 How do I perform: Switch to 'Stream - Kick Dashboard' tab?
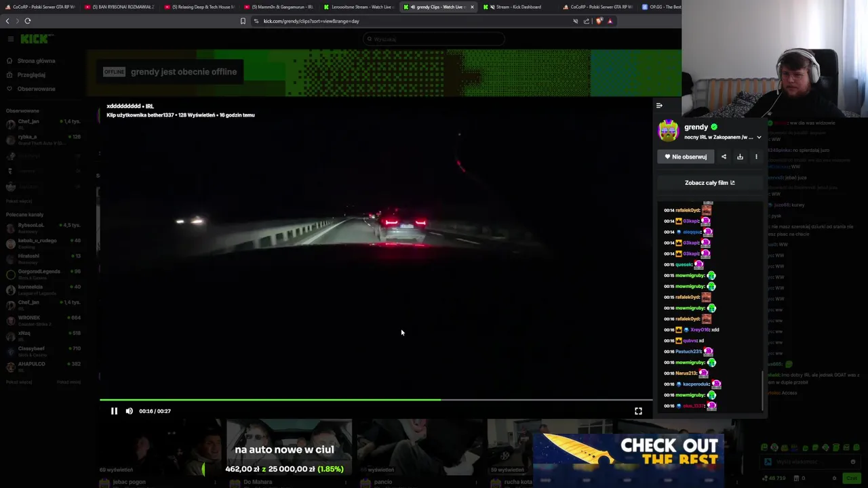(517, 7)
